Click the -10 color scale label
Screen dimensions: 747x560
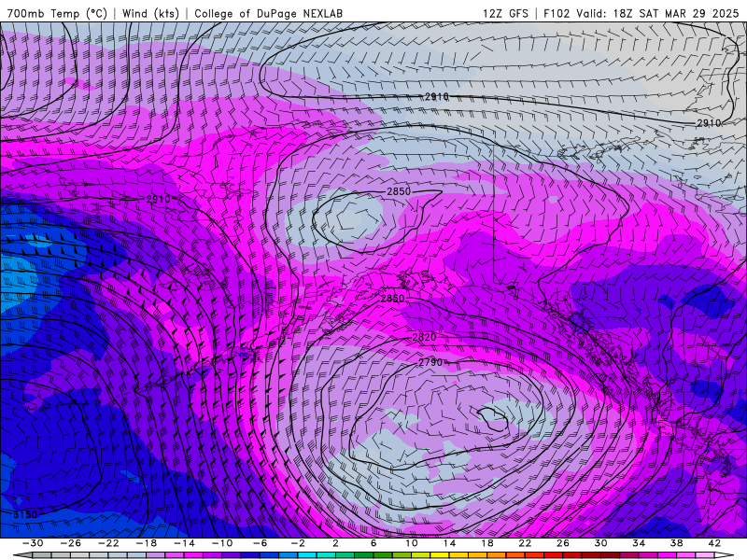pos(221,543)
